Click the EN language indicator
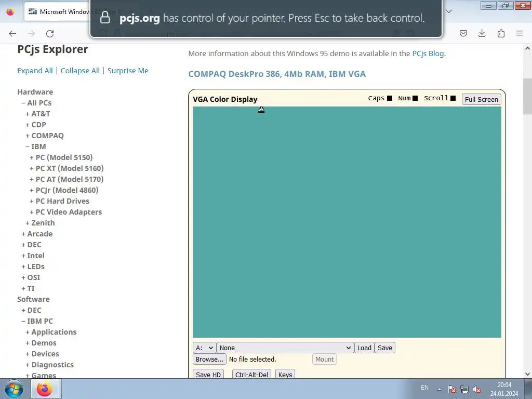Screen dimensions: 532x399 [x=424, y=388]
